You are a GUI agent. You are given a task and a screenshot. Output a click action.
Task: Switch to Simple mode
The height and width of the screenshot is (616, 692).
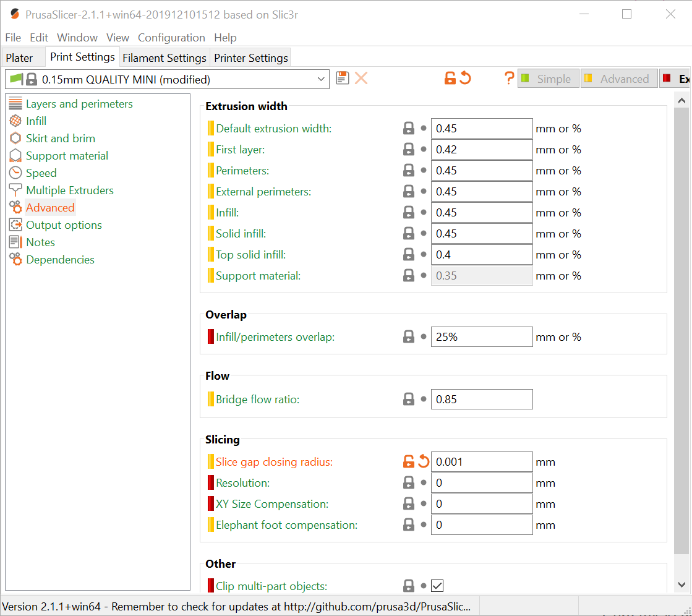pos(548,79)
